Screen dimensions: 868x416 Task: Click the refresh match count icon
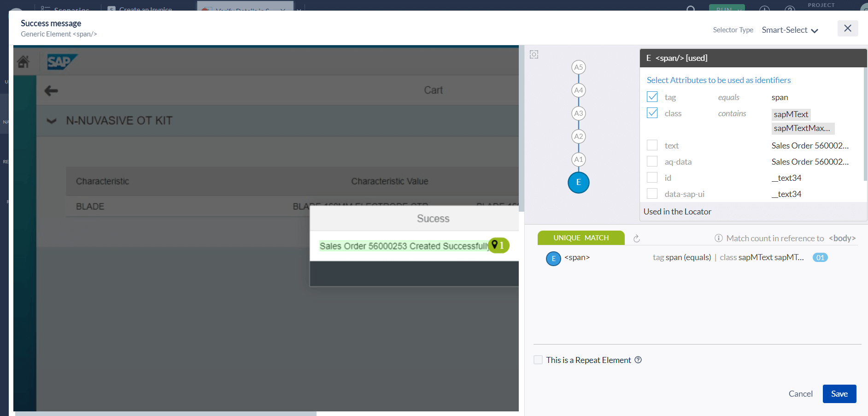(x=637, y=238)
